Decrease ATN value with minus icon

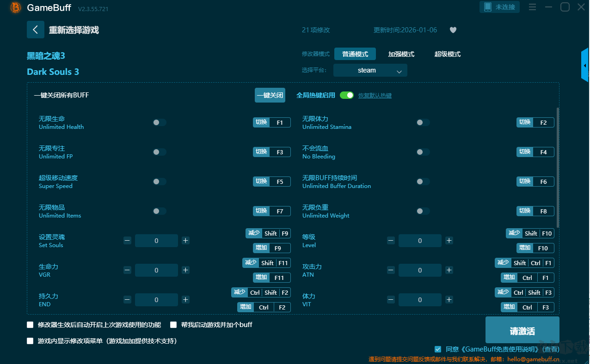[x=391, y=270]
